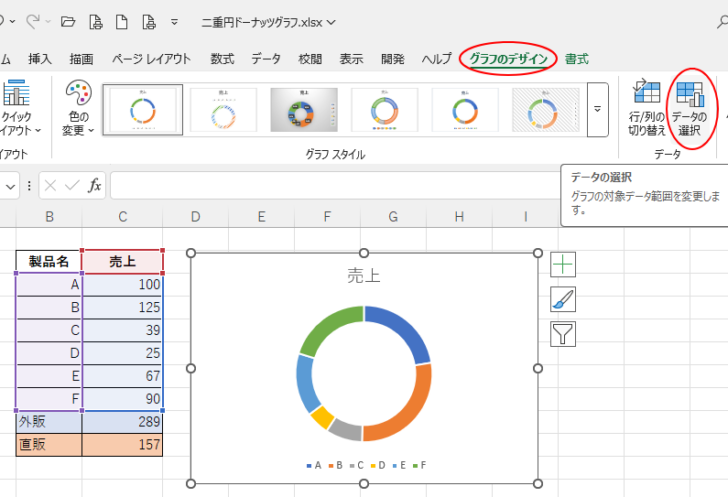Viewport: 728px width, 497px height.
Task: Click the Search magnifier icon in the title bar
Action: coord(723,22)
